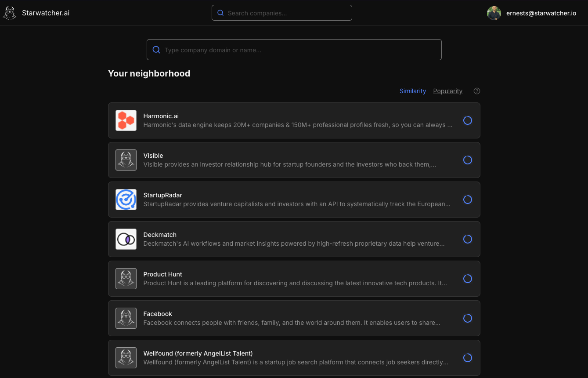The width and height of the screenshot is (588, 378).
Task: Click Facebook connects people description
Action: coord(292,323)
